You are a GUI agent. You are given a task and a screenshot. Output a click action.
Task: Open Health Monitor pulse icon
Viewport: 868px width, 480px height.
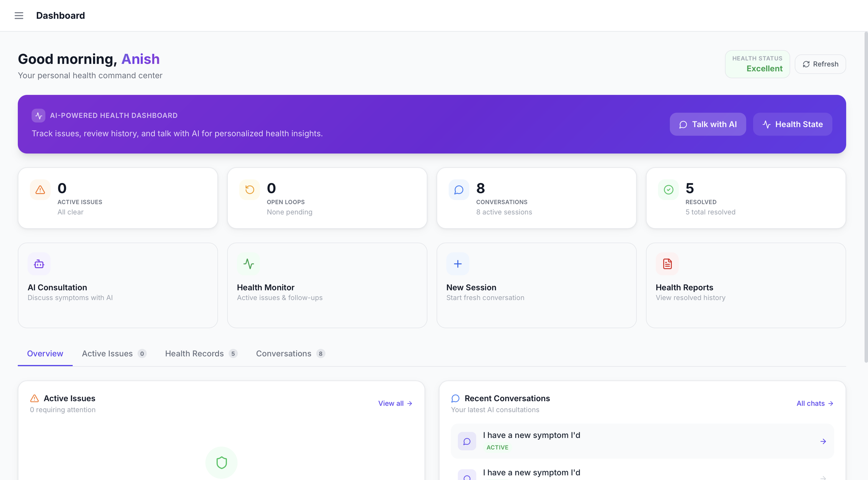pyautogui.click(x=249, y=264)
